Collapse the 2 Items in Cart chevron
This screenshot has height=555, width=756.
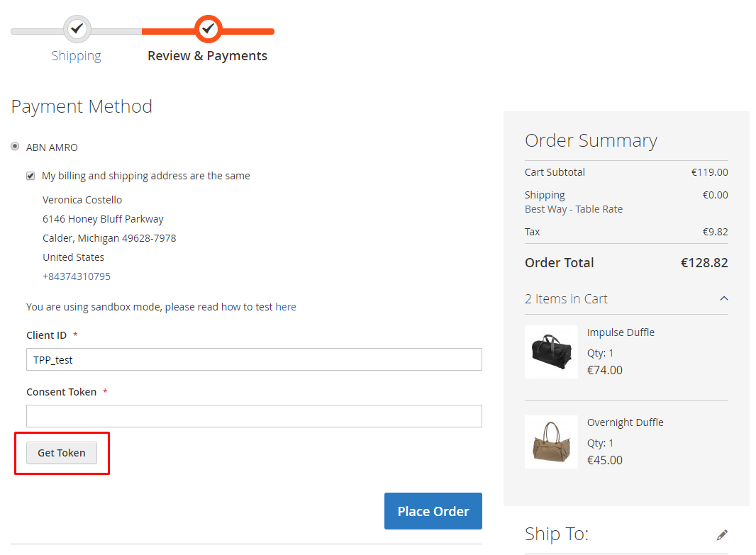(723, 298)
